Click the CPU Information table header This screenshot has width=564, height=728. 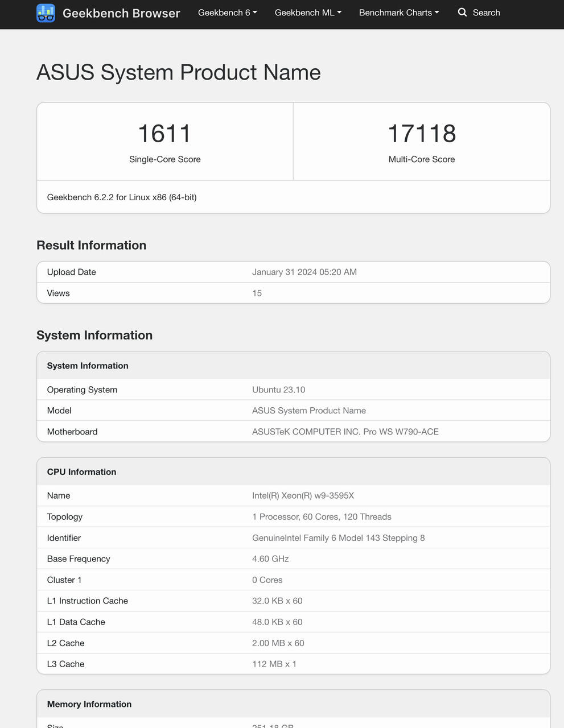pos(294,471)
